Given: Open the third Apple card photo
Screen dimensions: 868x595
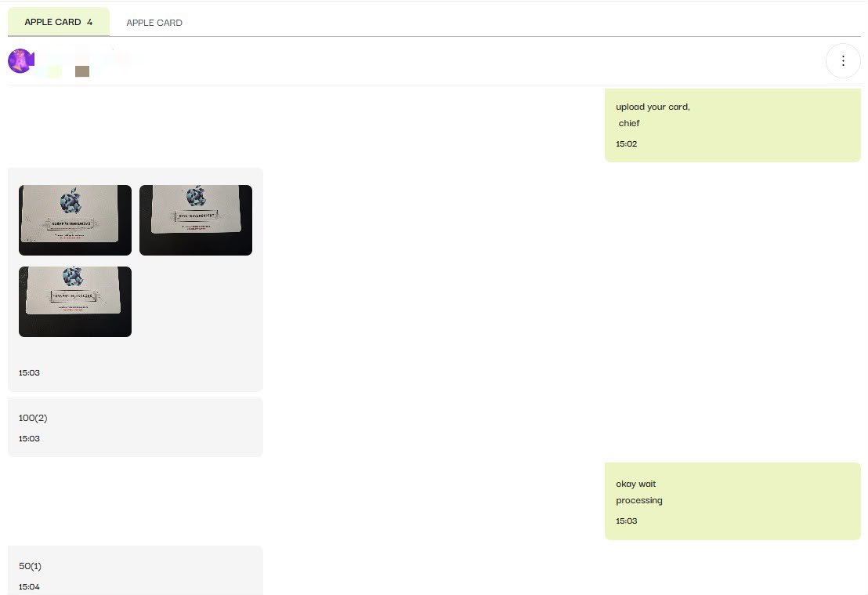Looking at the screenshot, I should click(75, 301).
